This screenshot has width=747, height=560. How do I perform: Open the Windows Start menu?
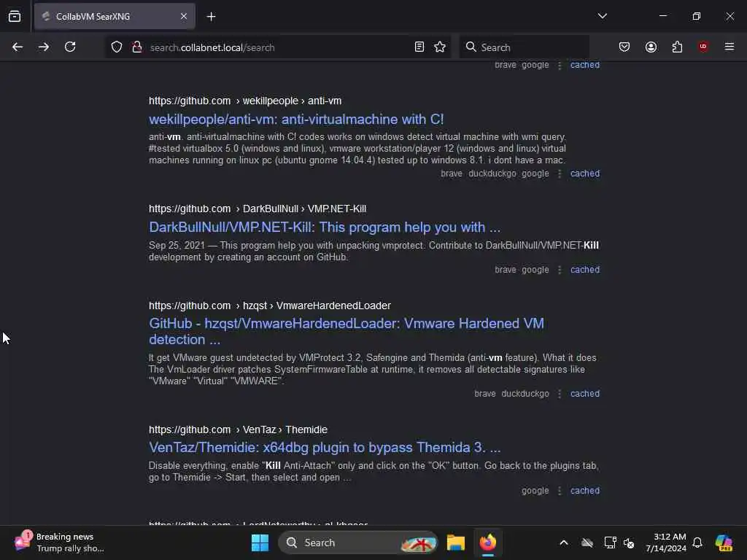[x=260, y=542]
